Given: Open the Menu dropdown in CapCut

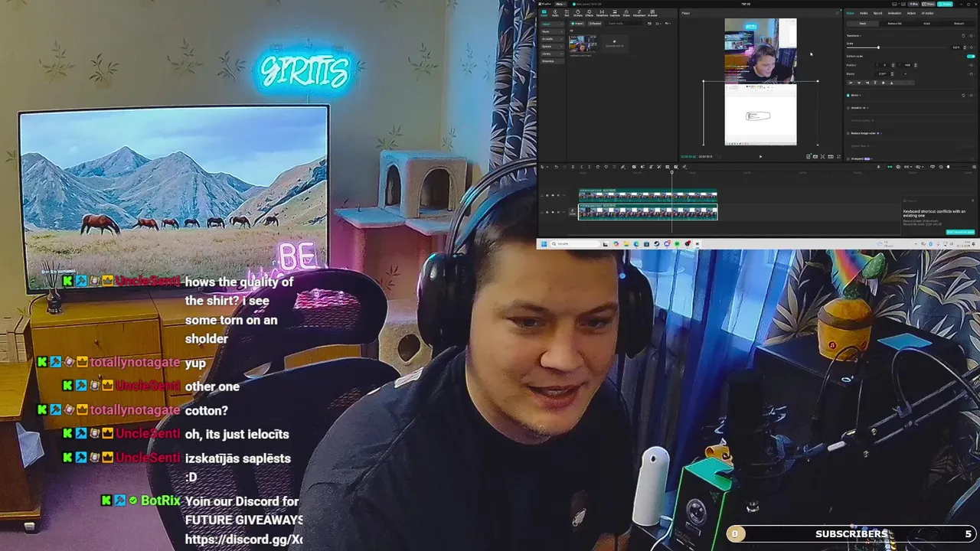Looking at the screenshot, I should tap(560, 4).
